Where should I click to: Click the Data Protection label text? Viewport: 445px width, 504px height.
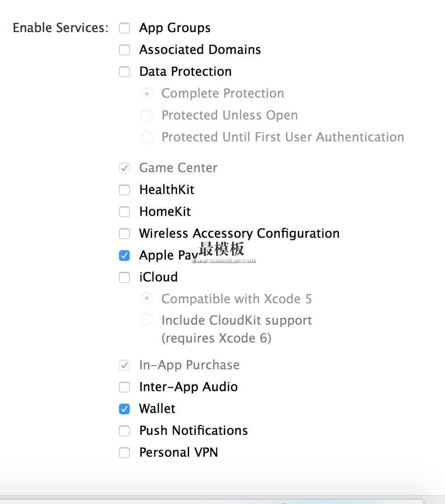click(185, 71)
